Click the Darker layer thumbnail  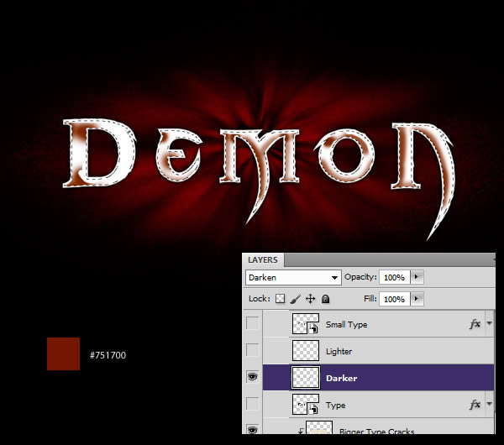[306, 377]
